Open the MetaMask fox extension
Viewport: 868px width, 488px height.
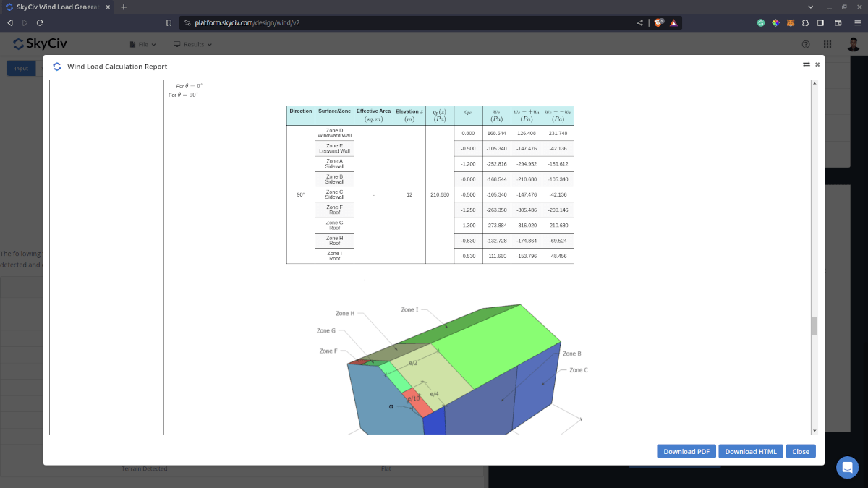(791, 22)
